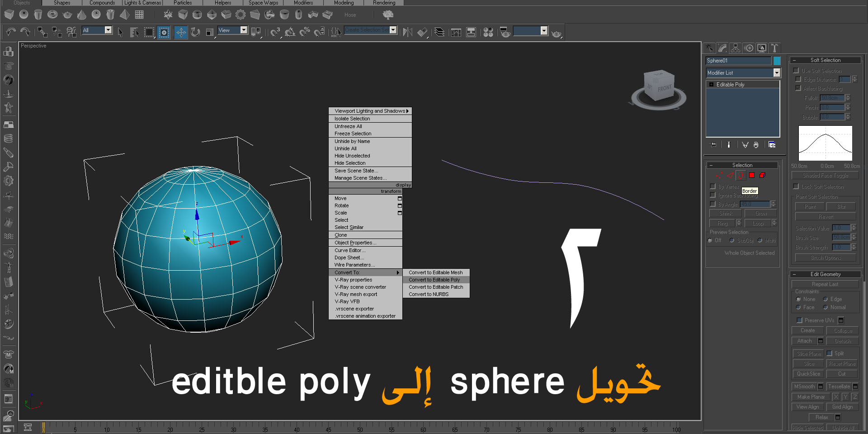Toggle the Preserve UVs checkbox
This screenshot has height=434, width=868.
tap(799, 320)
